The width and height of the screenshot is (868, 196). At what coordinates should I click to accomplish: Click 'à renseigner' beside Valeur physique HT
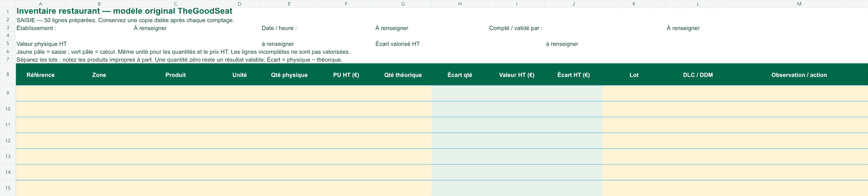coord(278,44)
